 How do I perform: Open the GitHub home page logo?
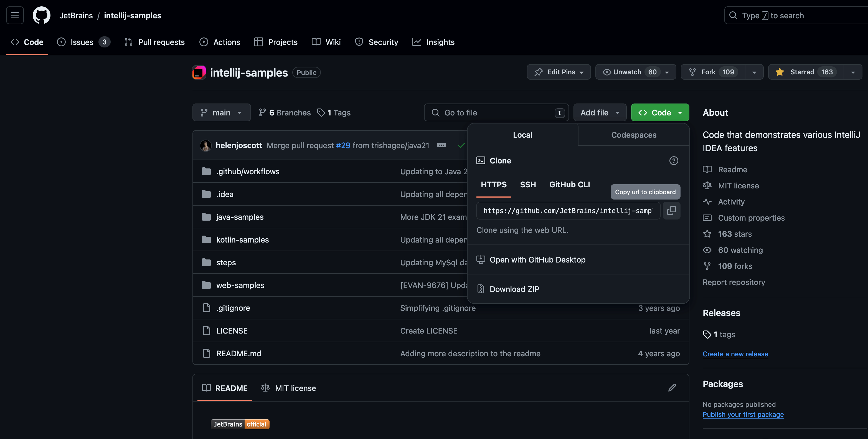click(41, 15)
